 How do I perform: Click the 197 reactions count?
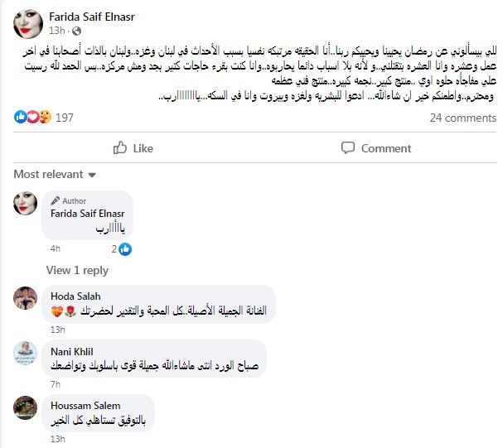65,118
